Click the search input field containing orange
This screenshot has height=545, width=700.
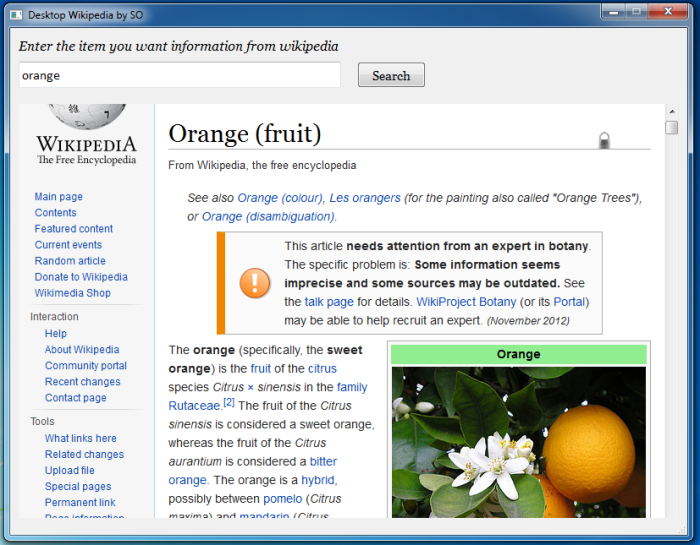179,75
